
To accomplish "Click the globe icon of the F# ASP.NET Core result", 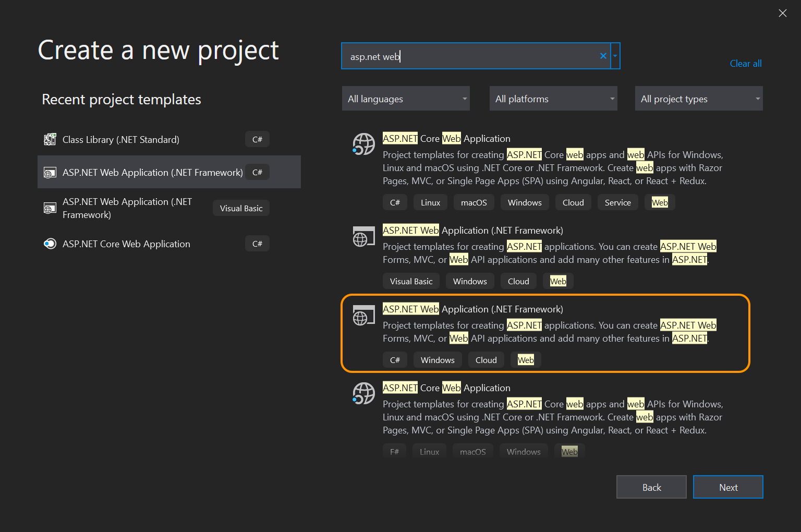I will [363, 393].
